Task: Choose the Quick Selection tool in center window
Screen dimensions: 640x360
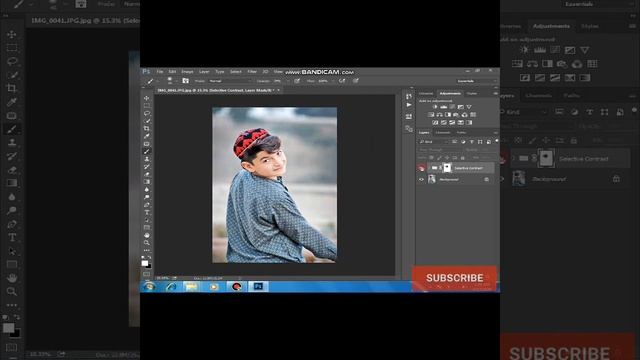Action: [147, 121]
